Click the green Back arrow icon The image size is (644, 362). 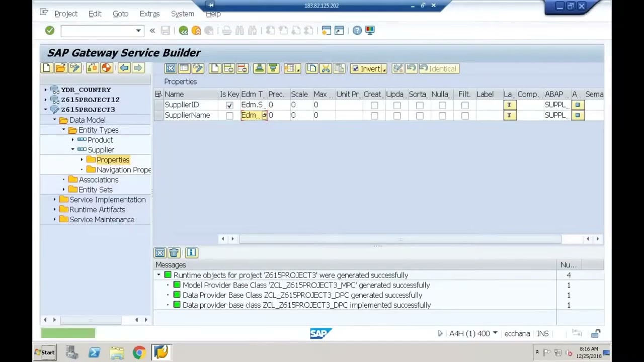coord(184,31)
